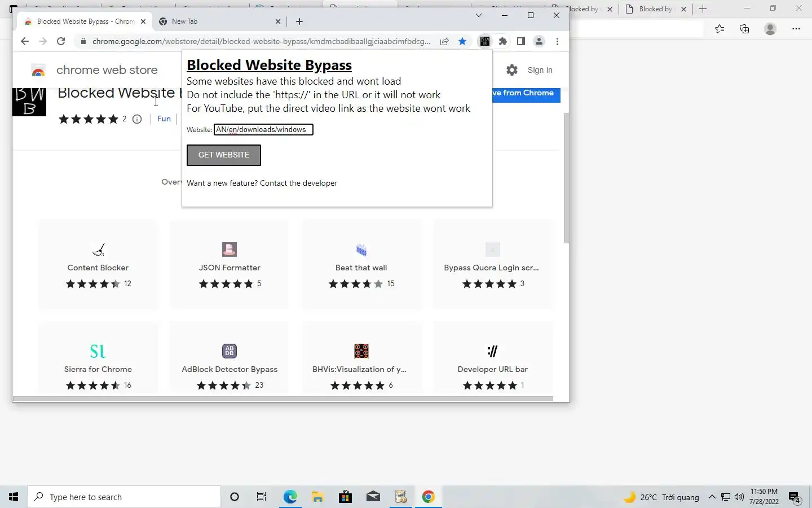Screen dimensions: 812x508
Task: Reload the Chrome Web Store page
Action: click(x=61, y=41)
